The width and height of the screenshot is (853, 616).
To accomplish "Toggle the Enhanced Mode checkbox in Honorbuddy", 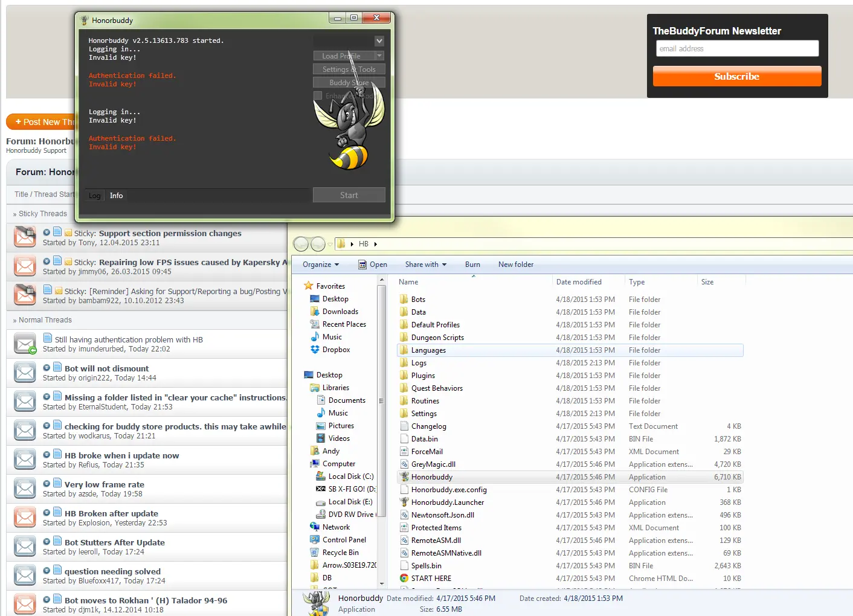I will [318, 95].
